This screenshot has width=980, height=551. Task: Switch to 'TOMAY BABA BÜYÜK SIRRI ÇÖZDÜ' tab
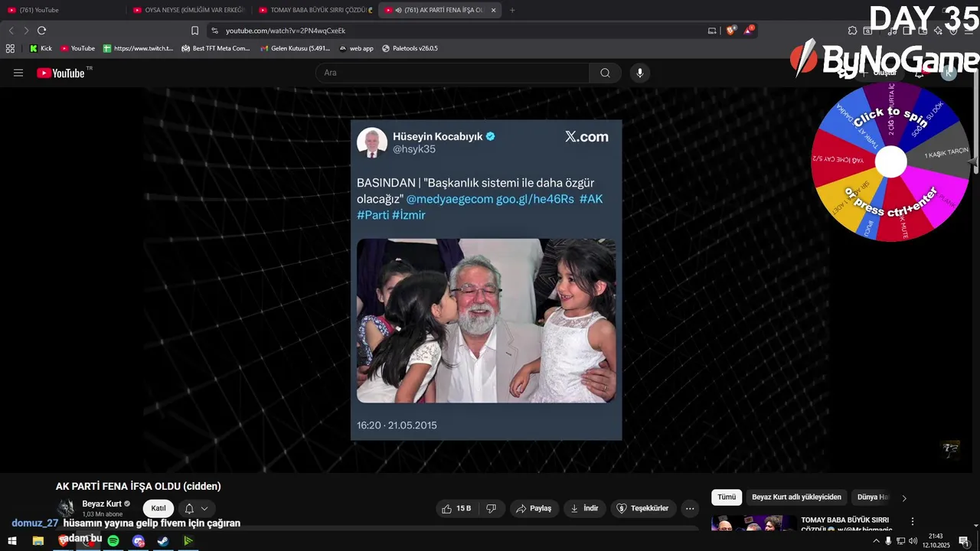click(315, 10)
